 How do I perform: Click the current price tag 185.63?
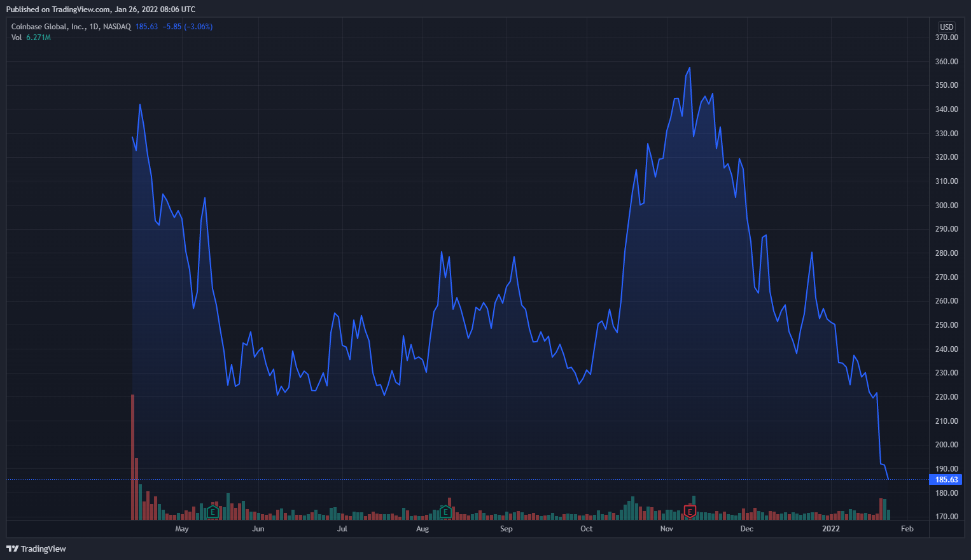(x=946, y=480)
